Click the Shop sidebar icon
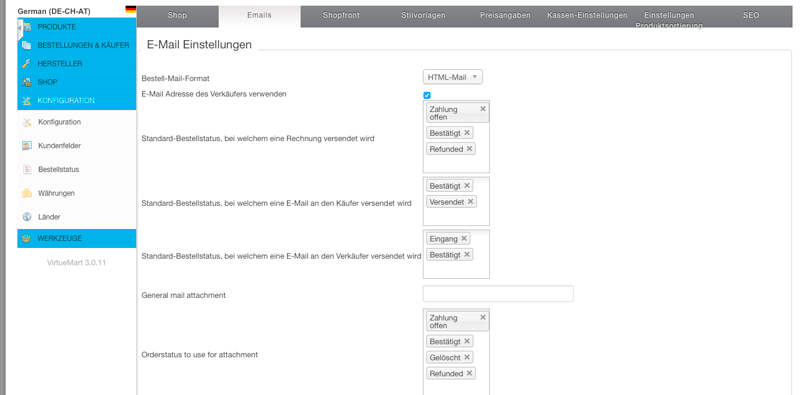The height and width of the screenshot is (395, 800). [x=27, y=82]
